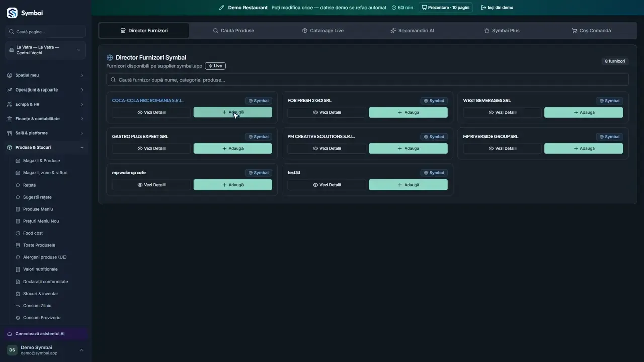Screen dimensions: 644x362
Task: Click the Declarații conformitate icon
Action: [x=18, y=282]
